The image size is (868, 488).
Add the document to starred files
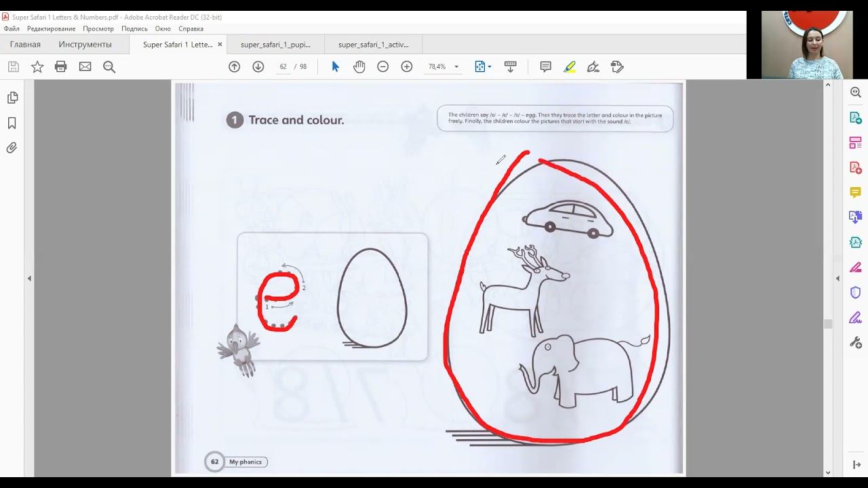click(x=37, y=66)
